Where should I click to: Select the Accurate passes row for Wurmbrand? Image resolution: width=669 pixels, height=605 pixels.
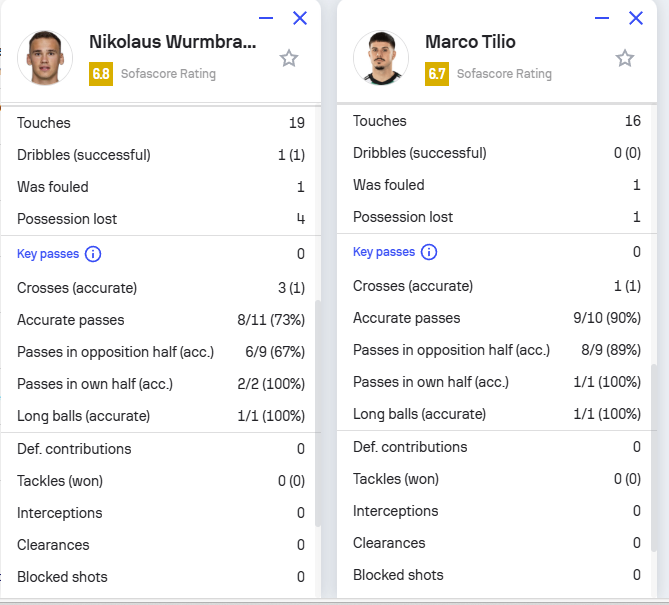(x=160, y=320)
